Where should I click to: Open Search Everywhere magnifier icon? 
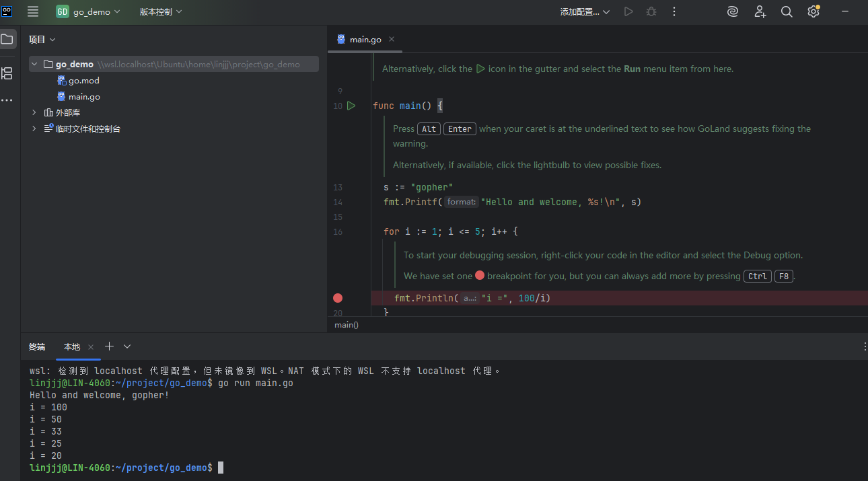point(787,11)
